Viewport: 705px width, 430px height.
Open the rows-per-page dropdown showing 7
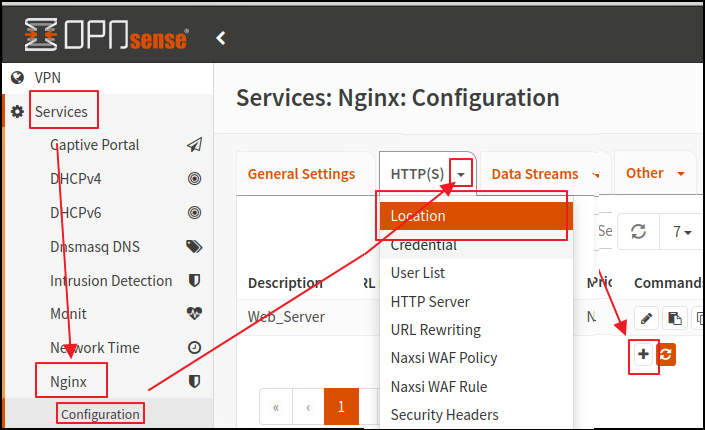click(681, 232)
